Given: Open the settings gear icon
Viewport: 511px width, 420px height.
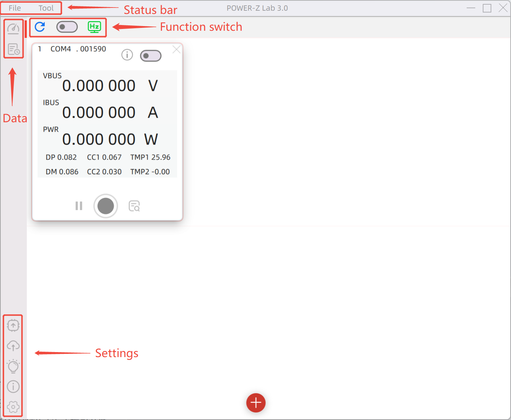Looking at the screenshot, I should (x=13, y=406).
